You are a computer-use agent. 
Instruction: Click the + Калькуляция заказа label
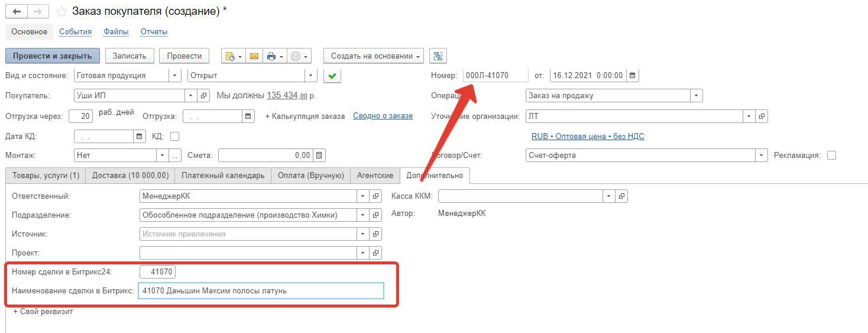(x=305, y=117)
